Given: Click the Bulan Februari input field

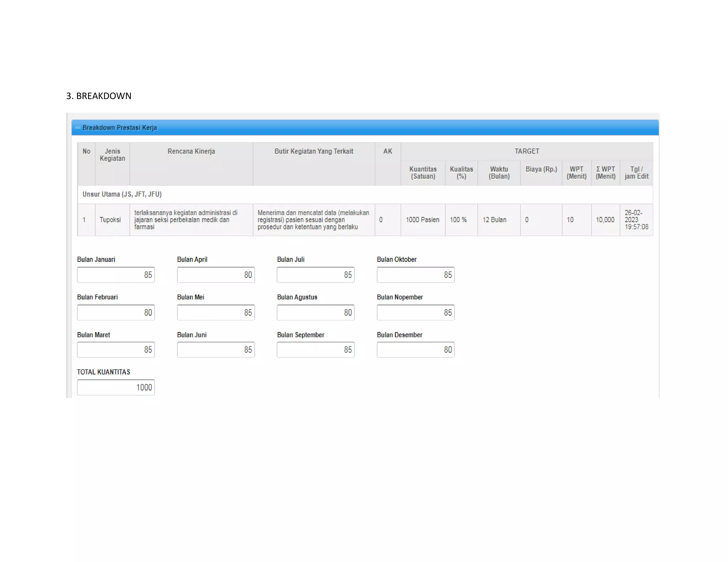Looking at the screenshot, I should pos(116,312).
